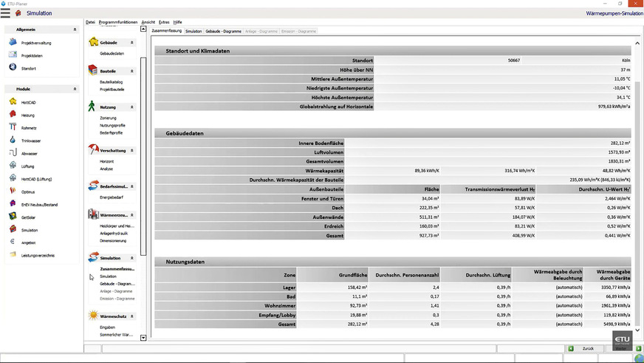
Task: Collapse the Verschattung group chevron
Action: 132,151
